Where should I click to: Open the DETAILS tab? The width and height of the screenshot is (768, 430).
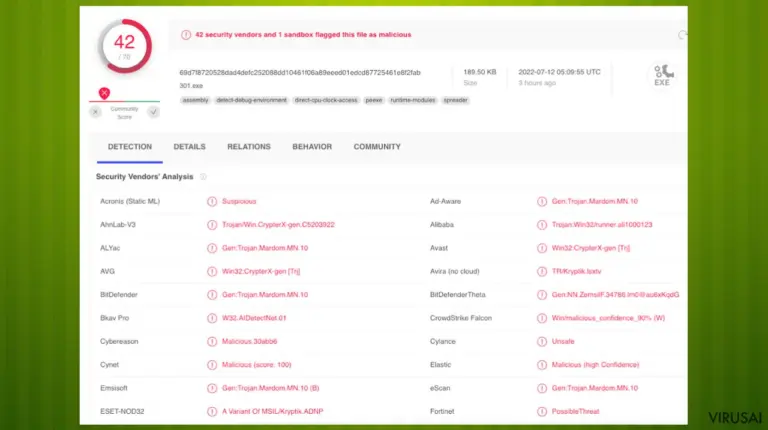coord(190,147)
